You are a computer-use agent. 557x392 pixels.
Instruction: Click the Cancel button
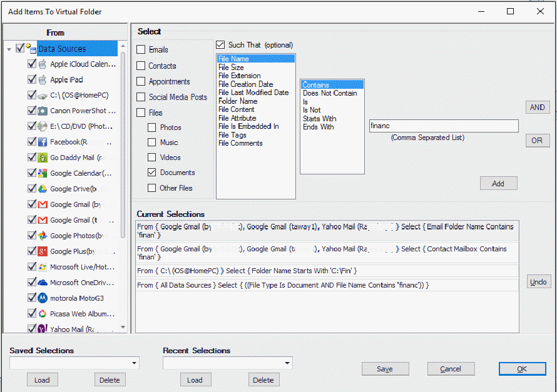point(451,369)
